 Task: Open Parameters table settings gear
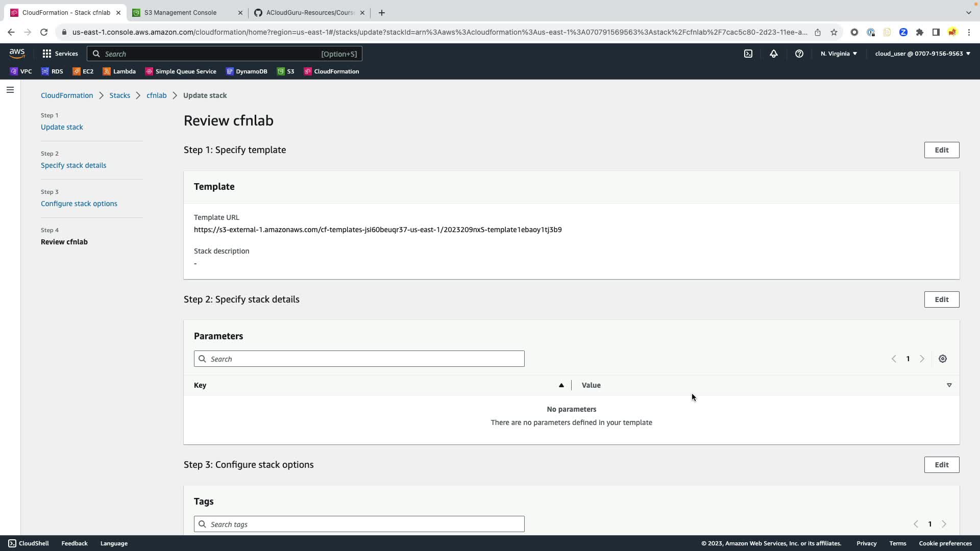[x=942, y=359]
